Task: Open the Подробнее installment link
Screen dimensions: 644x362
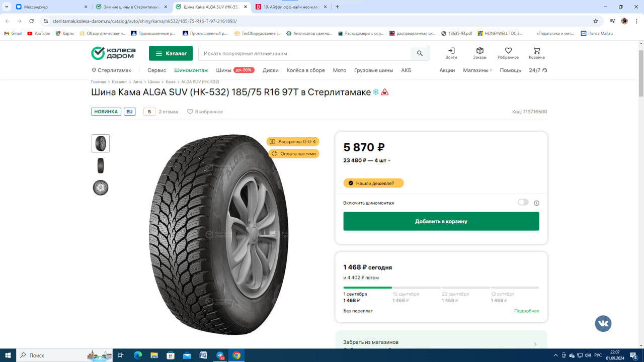Action: pos(526,311)
